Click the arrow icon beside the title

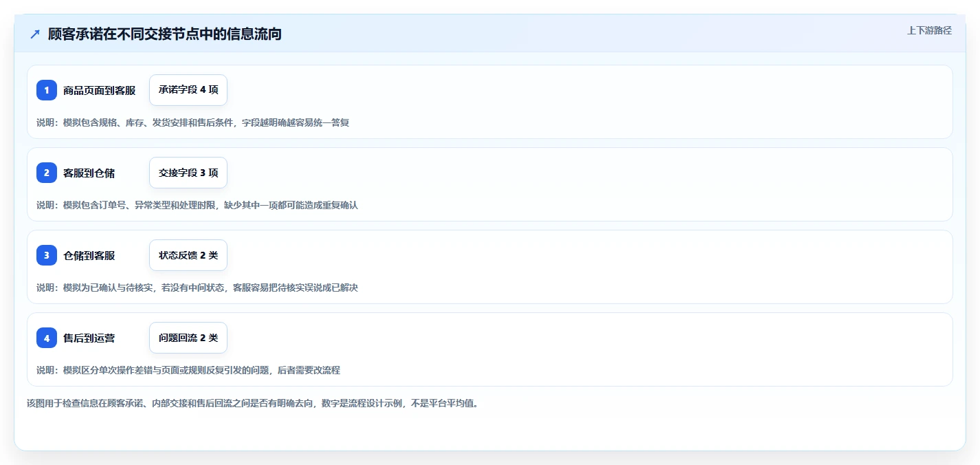pyautogui.click(x=35, y=34)
